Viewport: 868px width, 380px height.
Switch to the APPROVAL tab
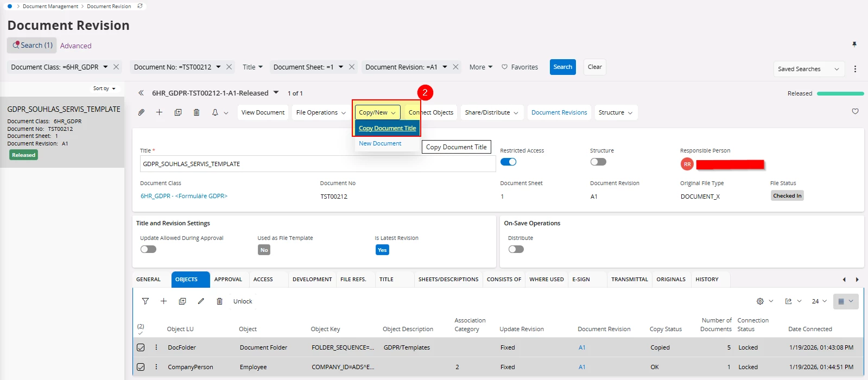tap(228, 279)
